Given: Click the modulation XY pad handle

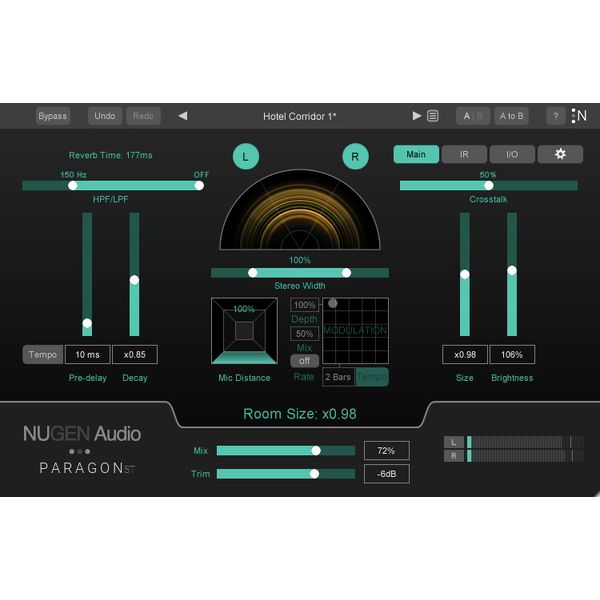Looking at the screenshot, I should pyautogui.click(x=333, y=303).
